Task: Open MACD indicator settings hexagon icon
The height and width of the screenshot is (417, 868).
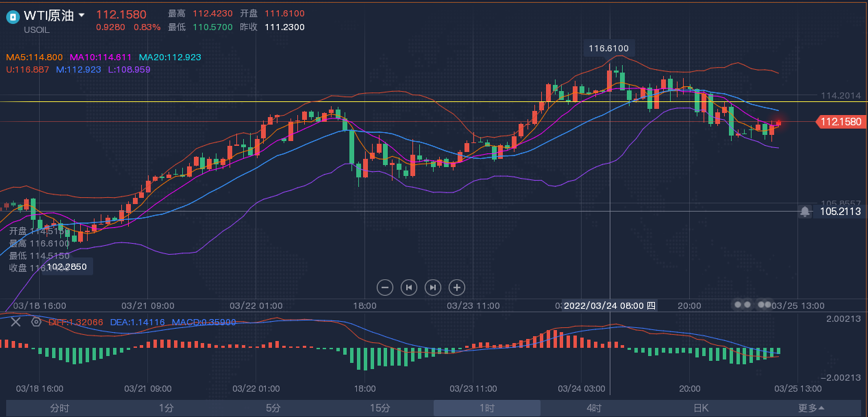Action: 36,322
